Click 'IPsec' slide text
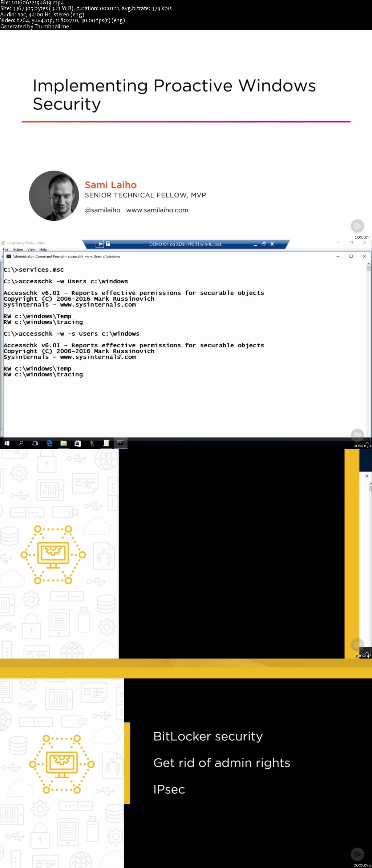 (169, 789)
